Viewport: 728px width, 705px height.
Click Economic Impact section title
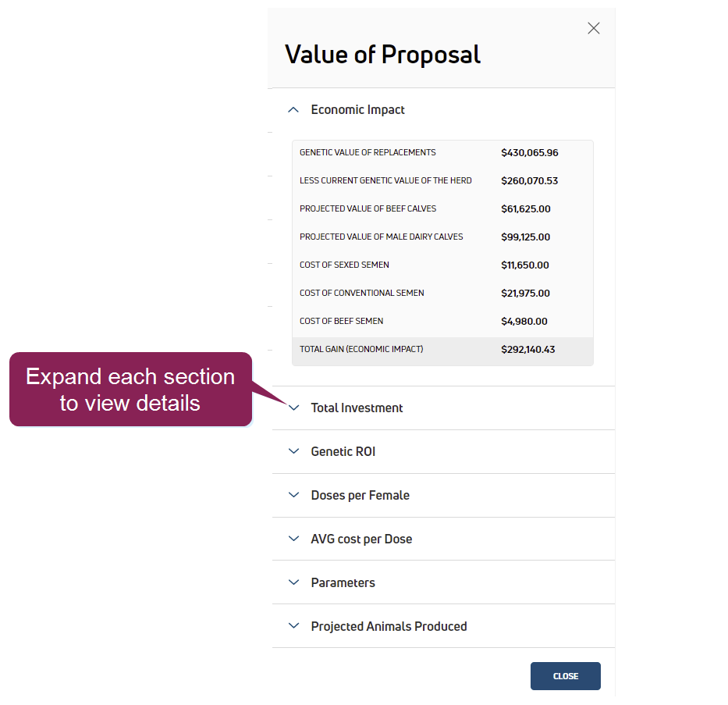pyautogui.click(x=357, y=110)
